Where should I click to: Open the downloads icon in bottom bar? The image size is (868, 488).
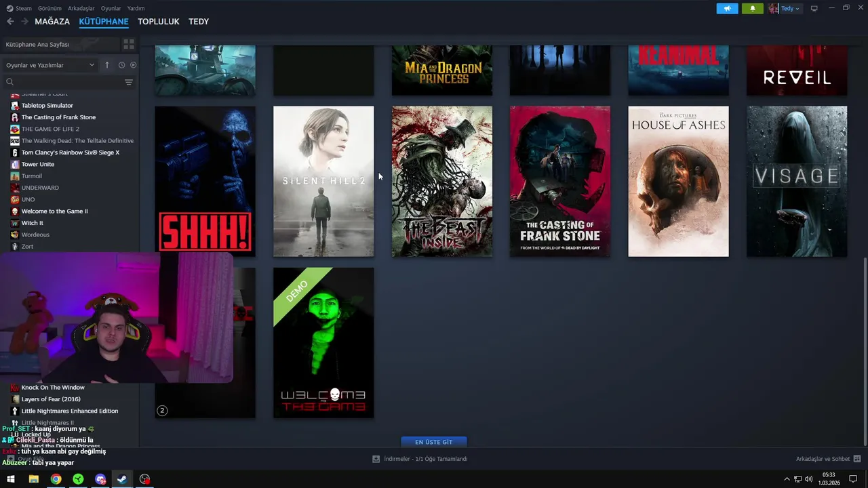pyautogui.click(x=376, y=459)
